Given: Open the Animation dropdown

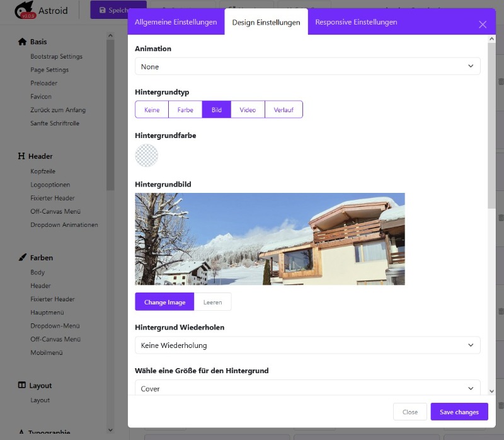Looking at the screenshot, I should click(x=307, y=66).
